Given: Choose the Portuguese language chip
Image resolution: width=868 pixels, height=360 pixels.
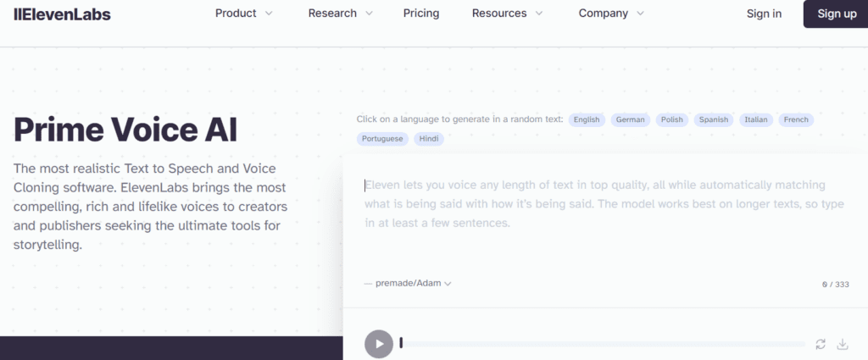Looking at the screenshot, I should tap(382, 139).
